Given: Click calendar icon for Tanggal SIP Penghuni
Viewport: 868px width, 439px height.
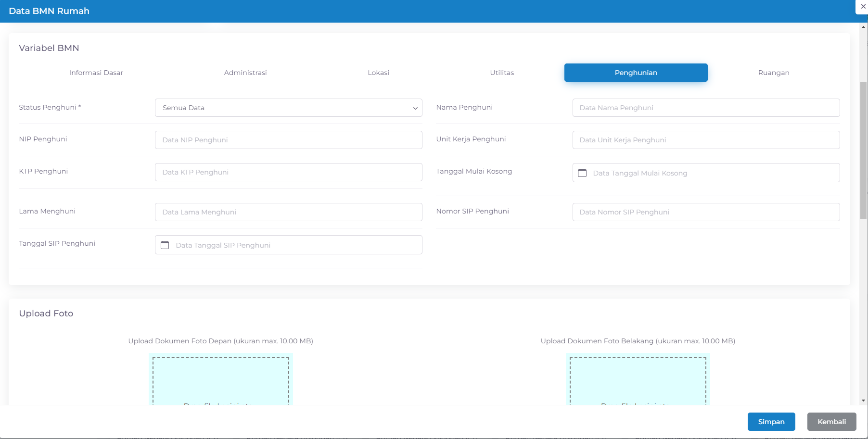Looking at the screenshot, I should point(165,245).
